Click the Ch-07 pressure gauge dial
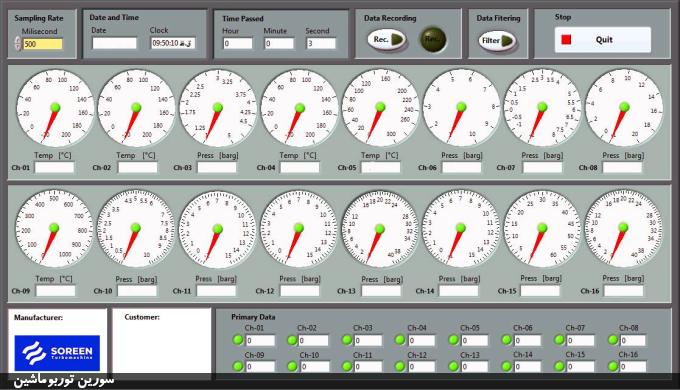Image resolution: width=680 pixels, height=390 pixels. [542, 107]
